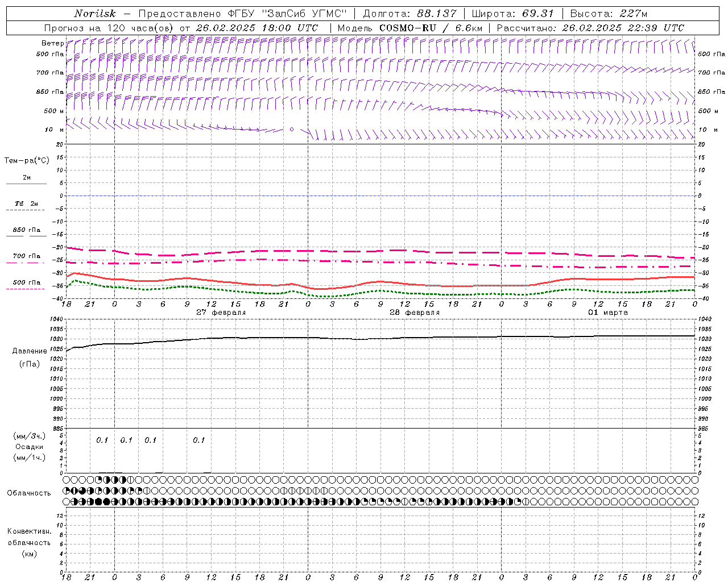Click the Конвективн. облачность panel label
This screenshot has width=728, height=582.
29,542
